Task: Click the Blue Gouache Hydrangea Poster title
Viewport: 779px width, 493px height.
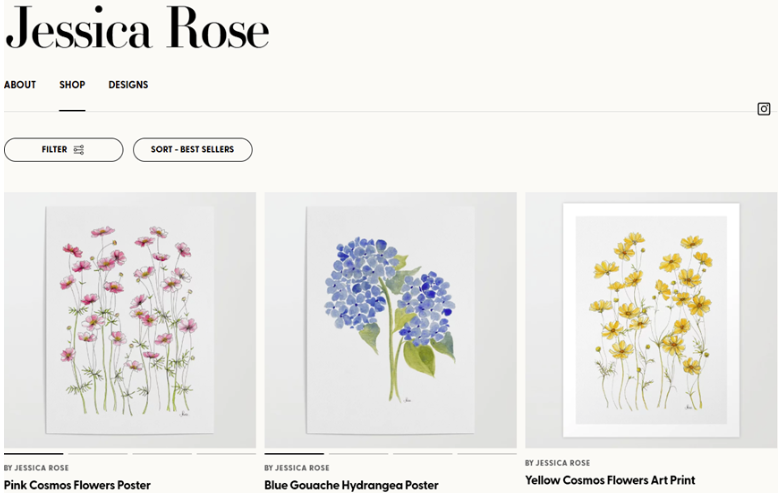Action: [351, 485]
